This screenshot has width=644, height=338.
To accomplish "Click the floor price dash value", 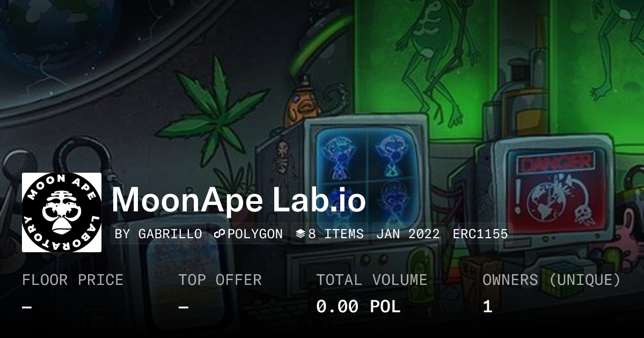I will click(x=27, y=307).
